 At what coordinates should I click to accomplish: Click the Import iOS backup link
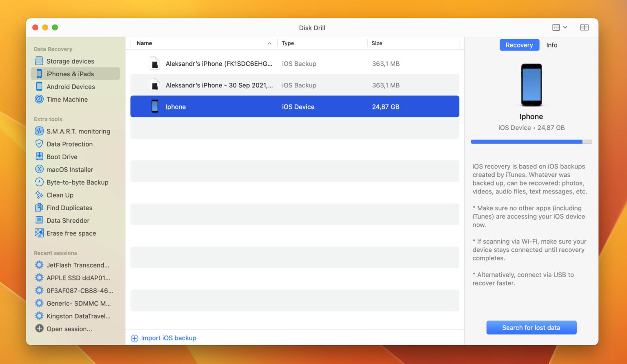click(168, 338)
